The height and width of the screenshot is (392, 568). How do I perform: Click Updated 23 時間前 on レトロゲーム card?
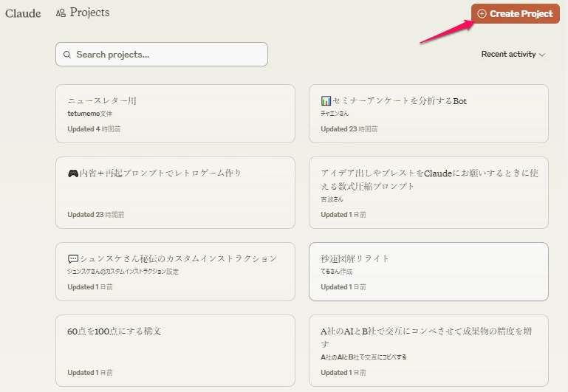tap(95, 215)
